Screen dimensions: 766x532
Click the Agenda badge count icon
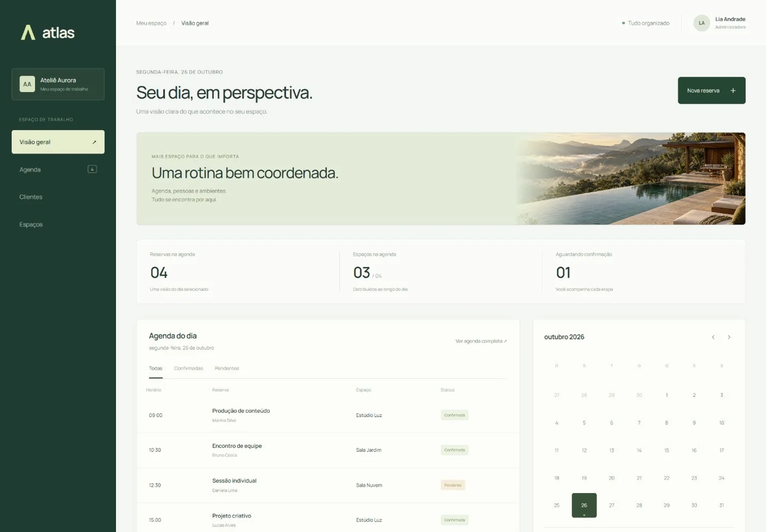click(x=92, y=169)
